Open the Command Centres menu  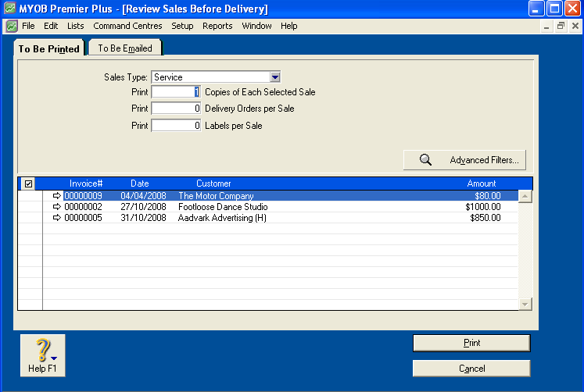(x=127, y=26)
